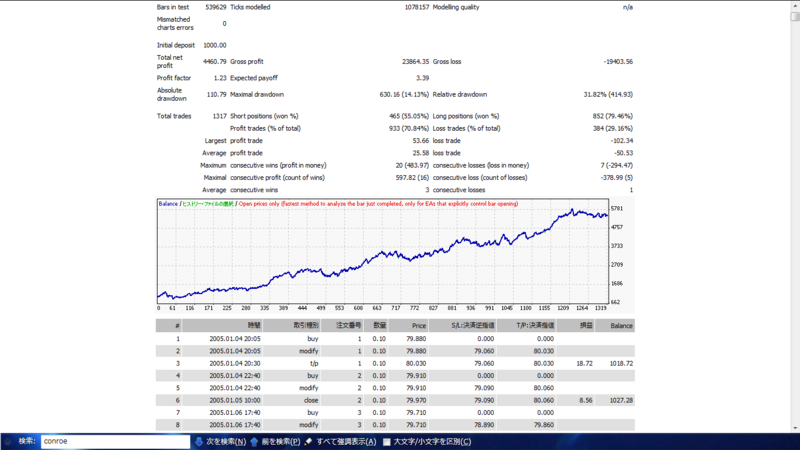
Task: Click the Long positions value 852 (79.46%)
Action: [x=612, y=116]
